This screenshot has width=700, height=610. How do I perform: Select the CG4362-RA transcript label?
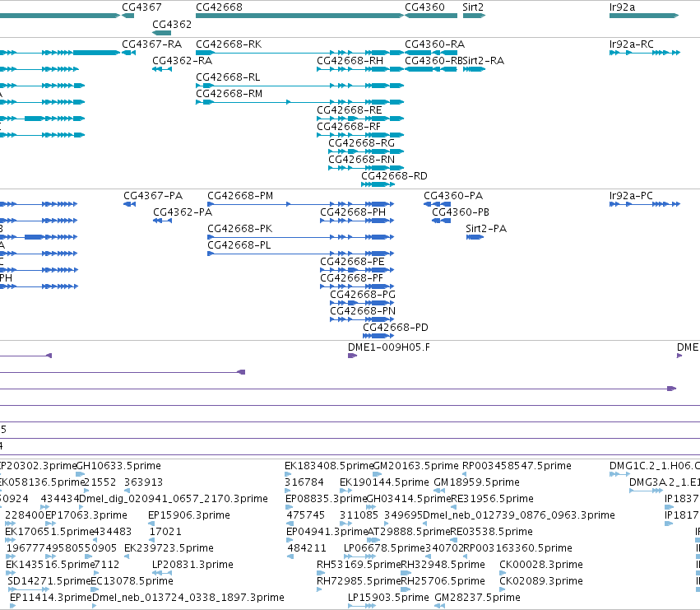click(x=182, y=61)
